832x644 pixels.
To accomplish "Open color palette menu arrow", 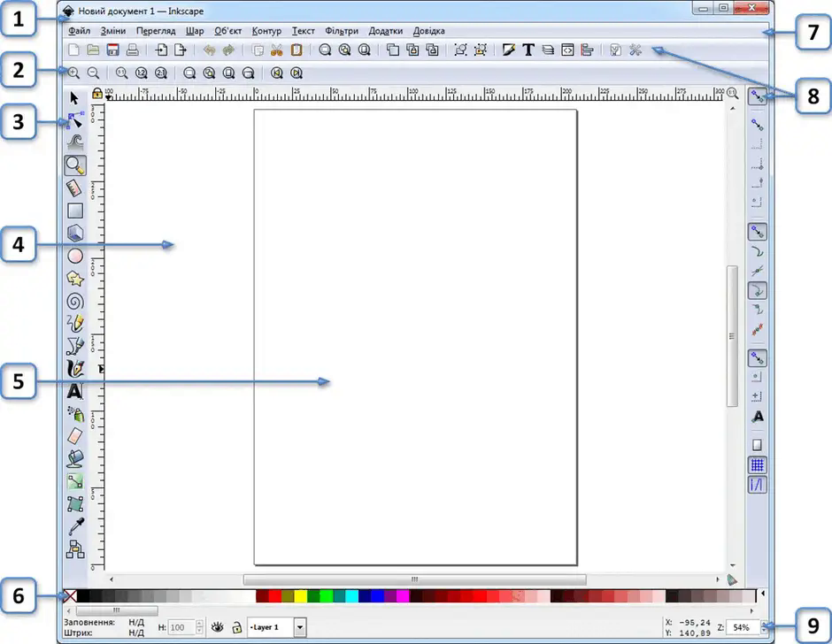I will coord(764,595).
